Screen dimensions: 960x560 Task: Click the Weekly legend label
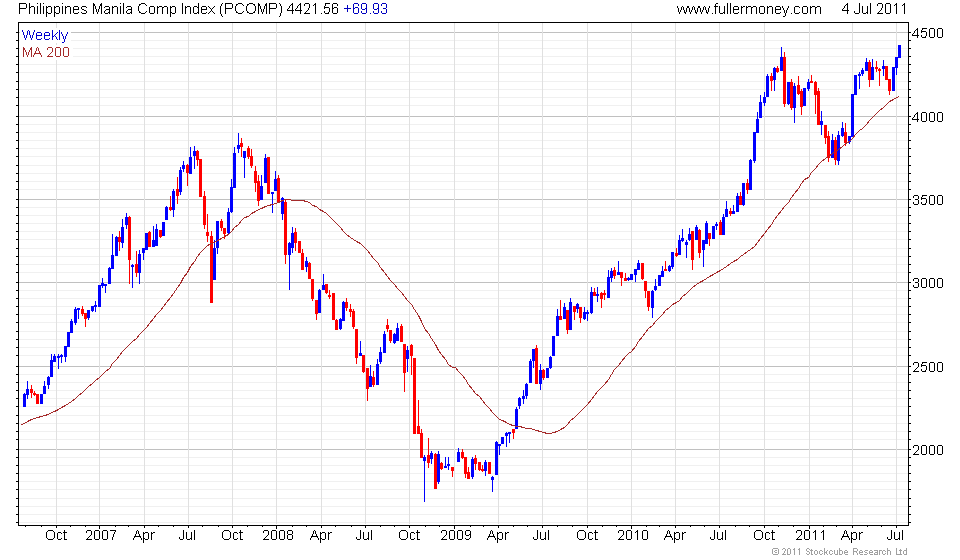[x=45, y=35]
